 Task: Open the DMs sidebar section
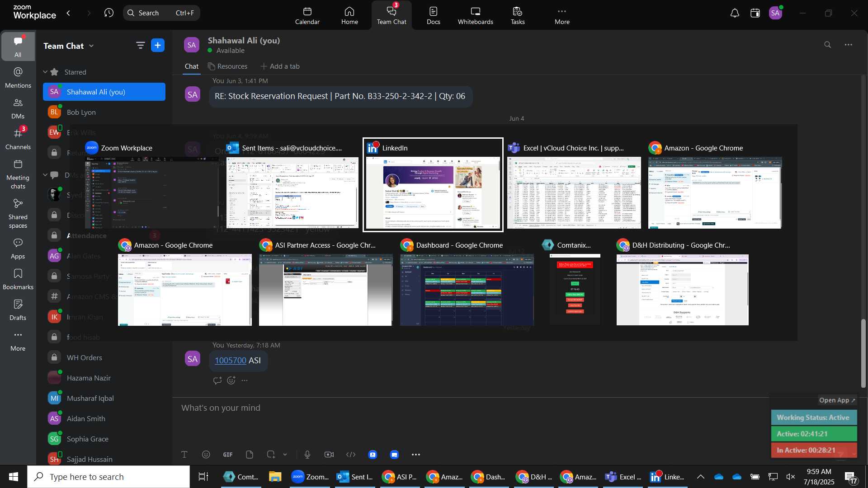[18, 108]
